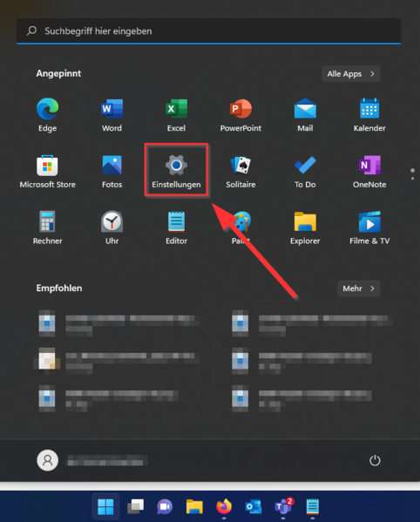Open the power options button
Viewport: 420px width, 522px height.
375,460
